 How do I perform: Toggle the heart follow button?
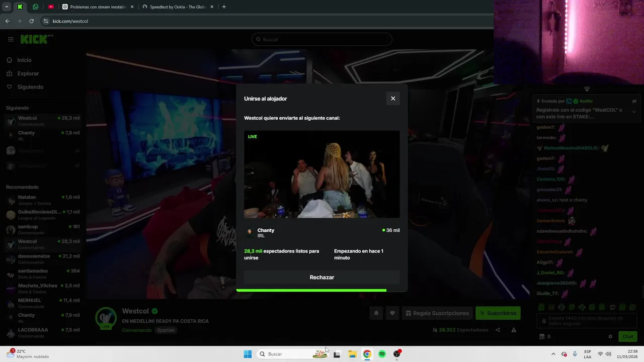click(392, 313)
